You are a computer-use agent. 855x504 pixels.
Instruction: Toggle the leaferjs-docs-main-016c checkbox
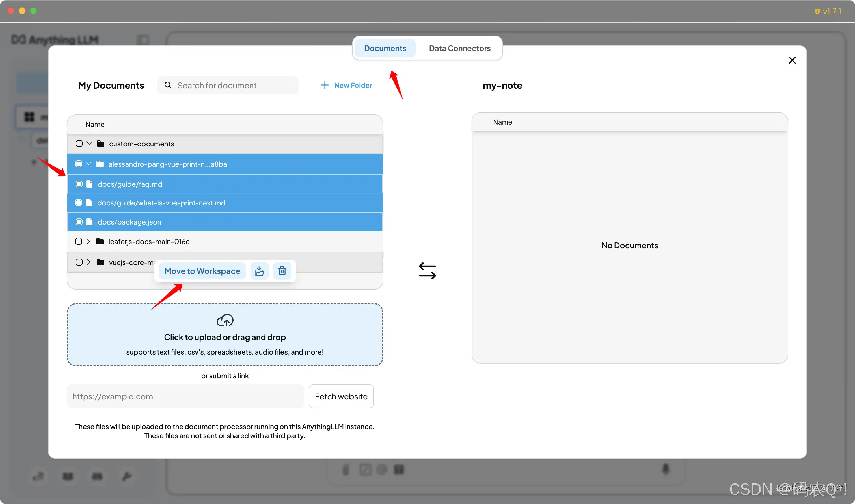(x=79, y=242)
